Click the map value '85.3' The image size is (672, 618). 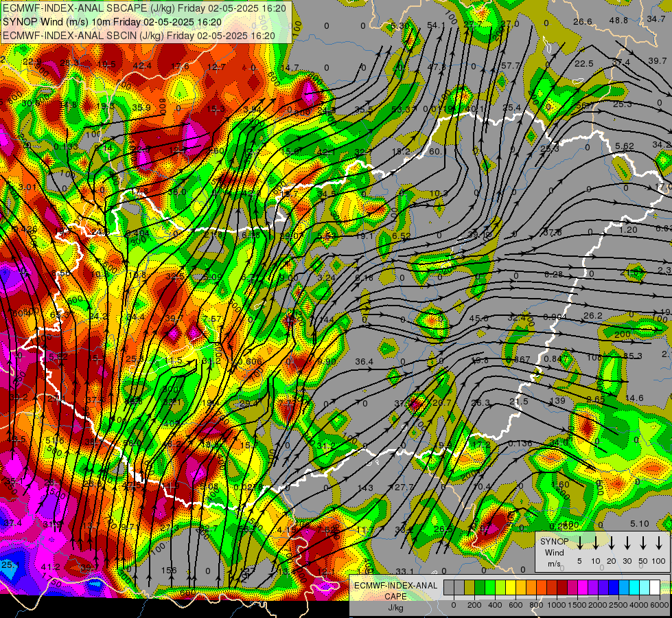coord(633,356)
